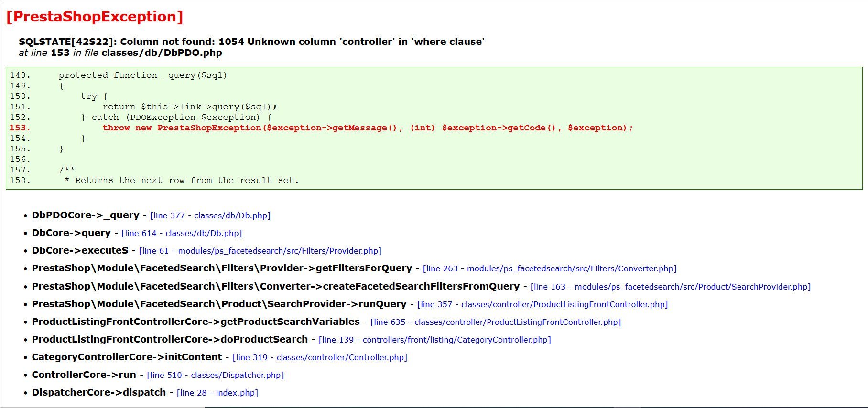Click code line 152 'catch (PDOException $exception)'
Screen dimensions: 868x408
[x=141, y=118]
